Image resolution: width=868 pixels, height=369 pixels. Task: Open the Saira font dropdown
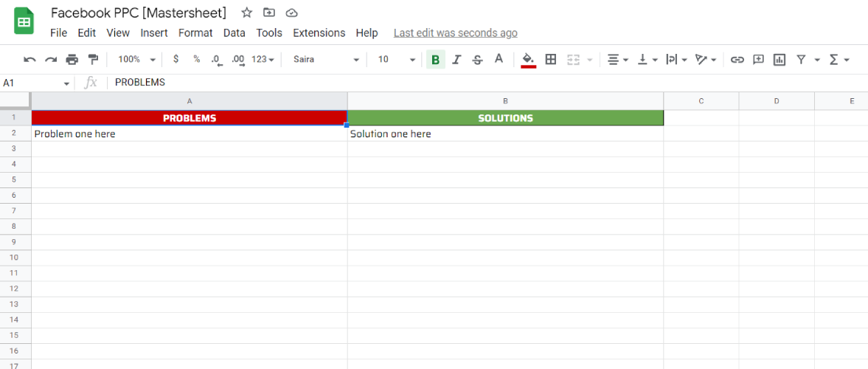[327, 59]
